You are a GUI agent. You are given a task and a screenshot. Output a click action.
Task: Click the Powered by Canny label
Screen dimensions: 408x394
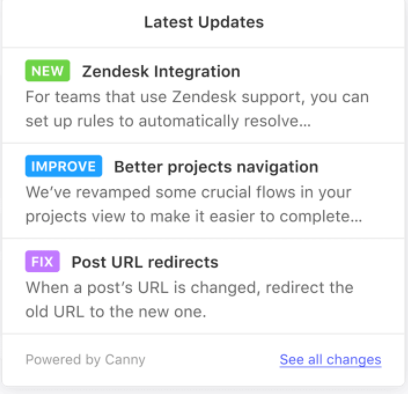[85, 360]
